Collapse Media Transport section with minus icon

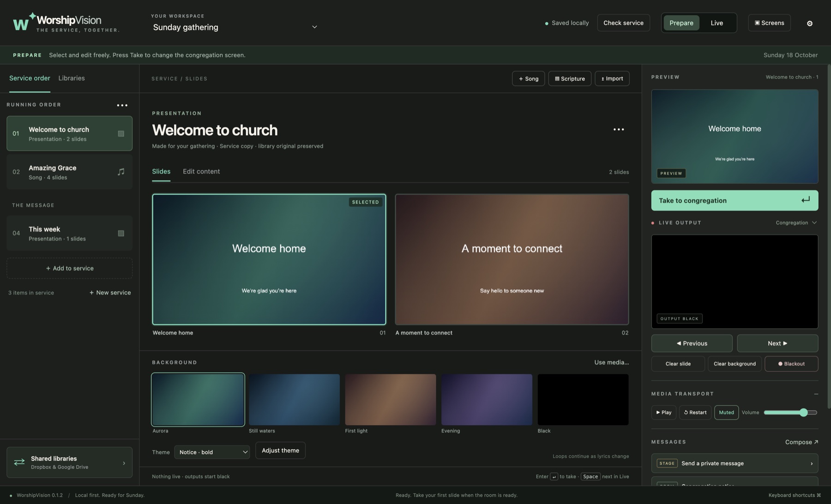pyautogui.click(x=816, y=394)
